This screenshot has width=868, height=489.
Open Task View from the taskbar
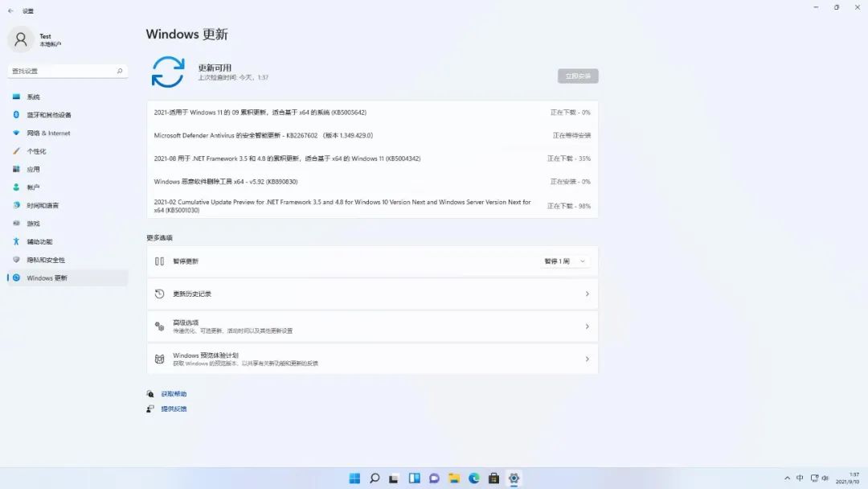point(394,478)
